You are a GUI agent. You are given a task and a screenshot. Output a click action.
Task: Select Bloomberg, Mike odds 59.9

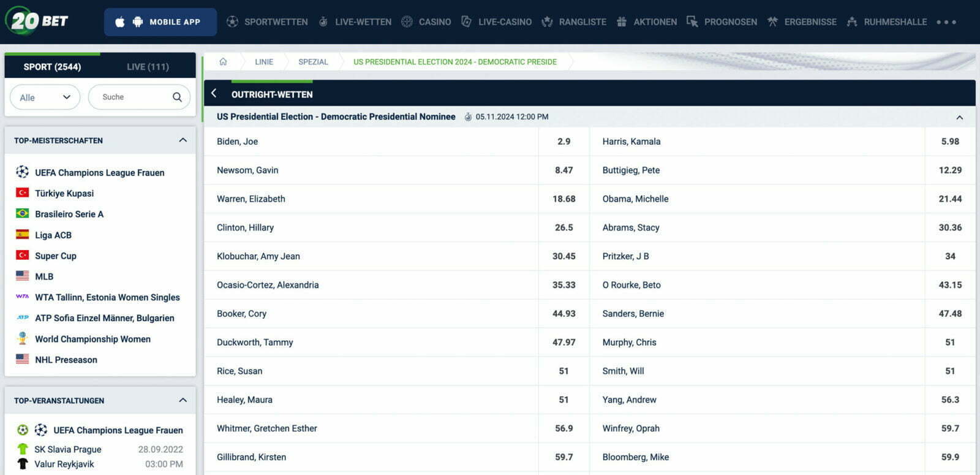pyautogui.click(x=950, y=457)
